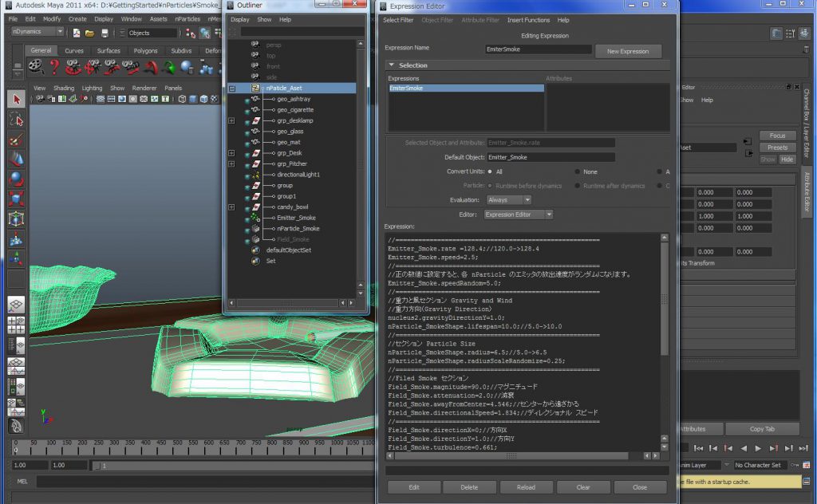This screenshot has width=817, height=504.
Task: Click the film reel shelf icon
Action: coord(35,67)
